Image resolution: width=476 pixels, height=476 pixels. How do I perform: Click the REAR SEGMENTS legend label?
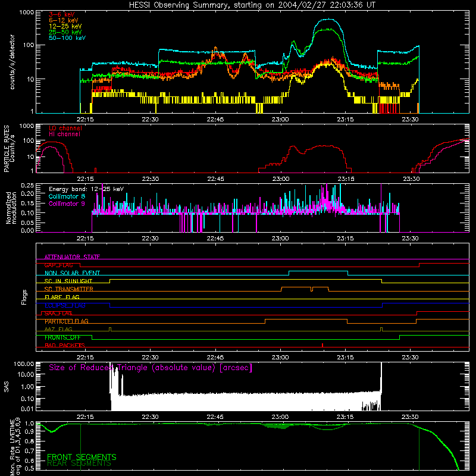click(79, 464)
